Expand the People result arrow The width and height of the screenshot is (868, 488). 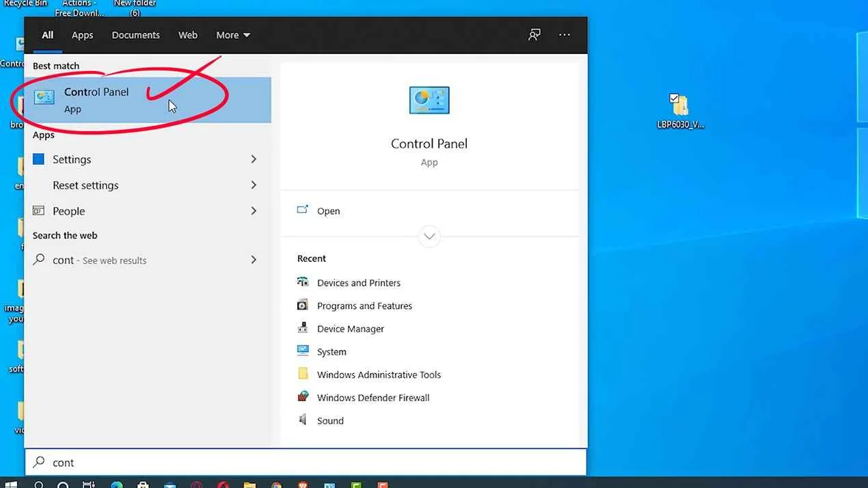coord(254,211)
